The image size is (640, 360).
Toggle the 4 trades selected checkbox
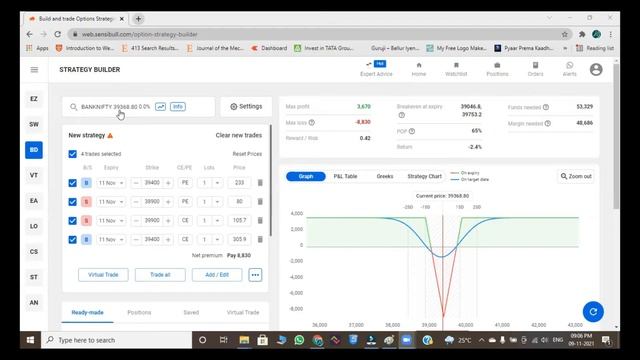(x=72, y=154)
